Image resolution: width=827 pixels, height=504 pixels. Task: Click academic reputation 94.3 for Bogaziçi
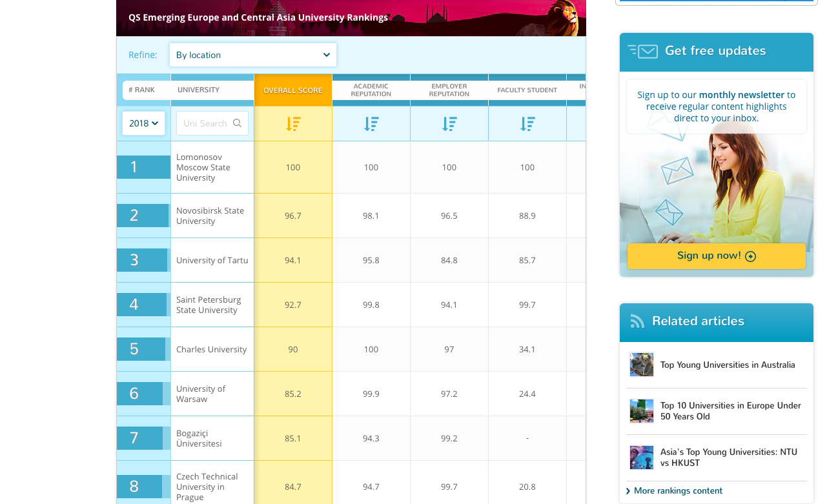pos(371,439)
